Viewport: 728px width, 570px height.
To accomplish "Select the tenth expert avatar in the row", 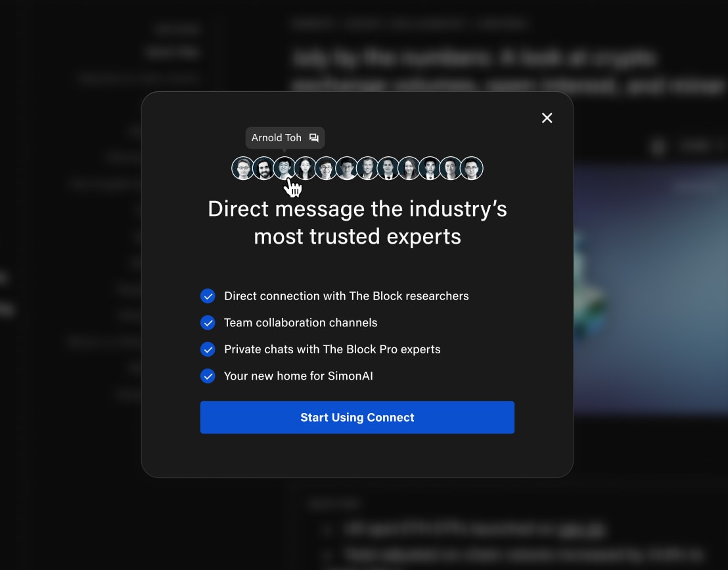I will pyautogui.click(x=430, y=169).
